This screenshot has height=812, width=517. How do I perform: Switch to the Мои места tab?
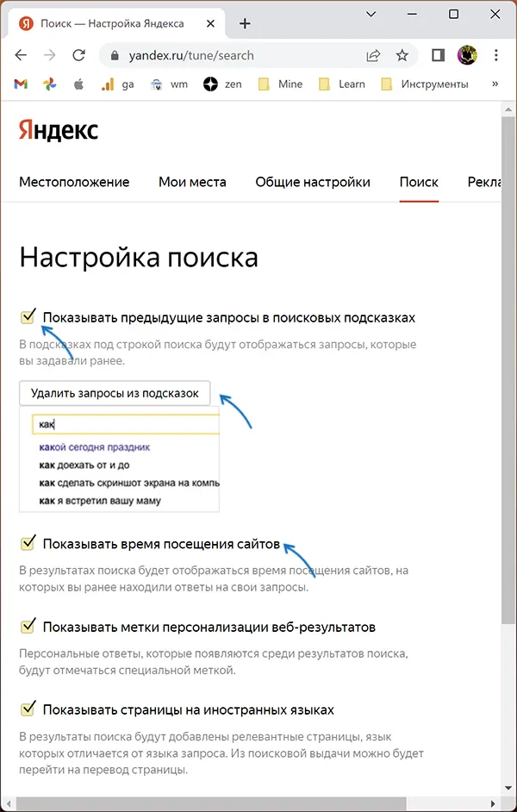click(x=192, y=182)
